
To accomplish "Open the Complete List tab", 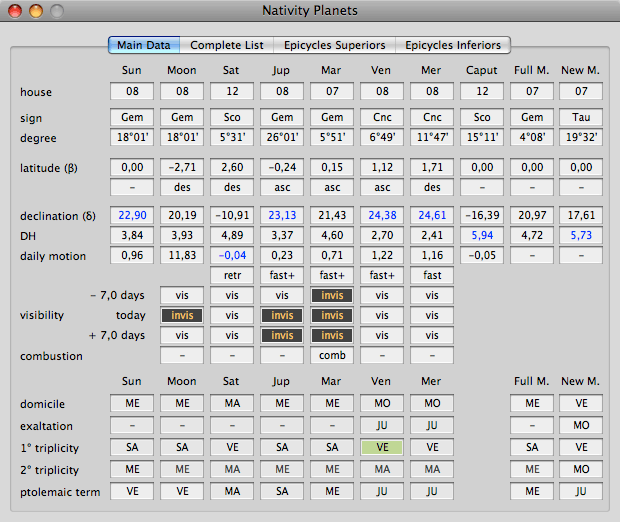I will click(227, 45).
